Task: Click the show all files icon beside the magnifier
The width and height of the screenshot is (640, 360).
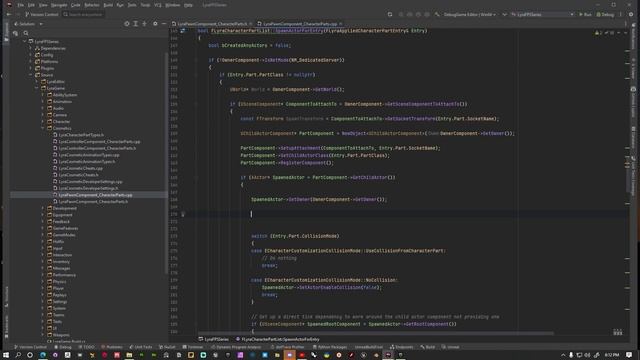Action: [x=16, y=33]
